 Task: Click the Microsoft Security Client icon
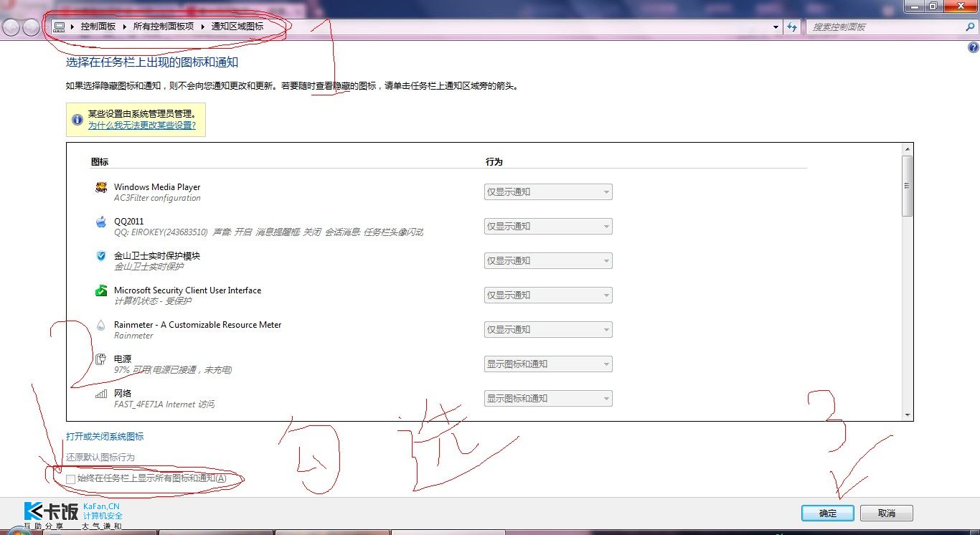click(x=101, y=290)
